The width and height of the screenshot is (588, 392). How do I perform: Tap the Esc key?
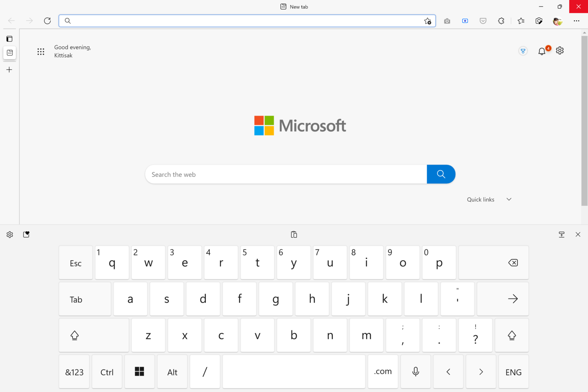tap(76, 263)
